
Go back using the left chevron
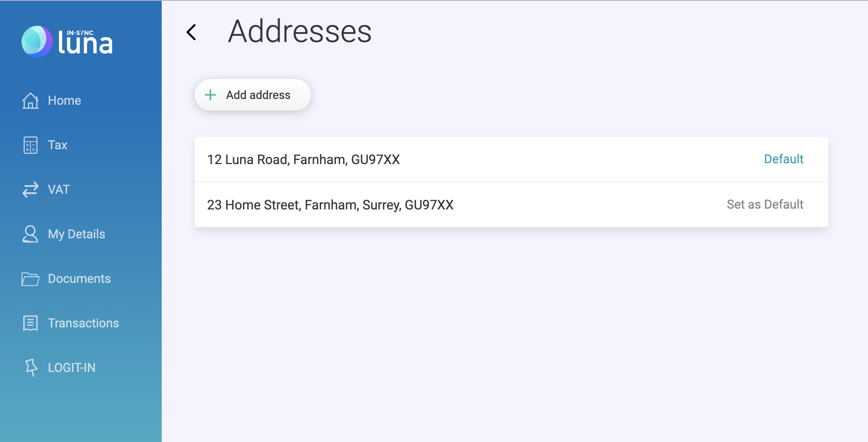tap(191, 32)
